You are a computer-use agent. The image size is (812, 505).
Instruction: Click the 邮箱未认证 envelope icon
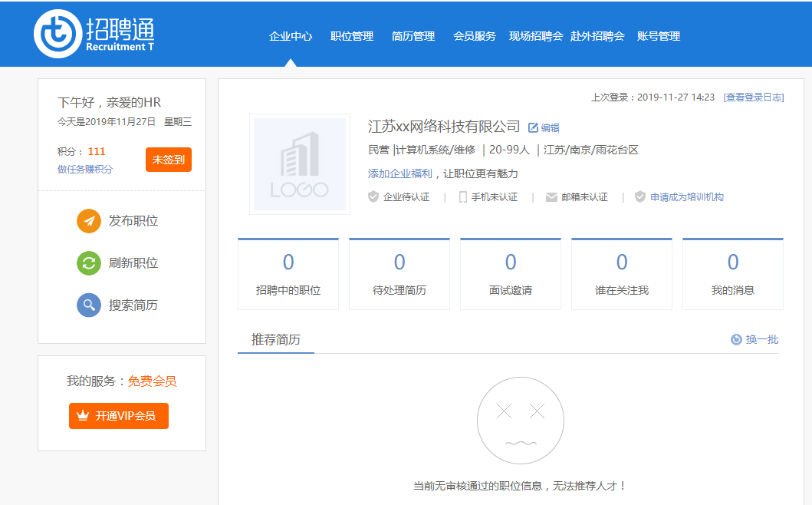tap(551, 197)
